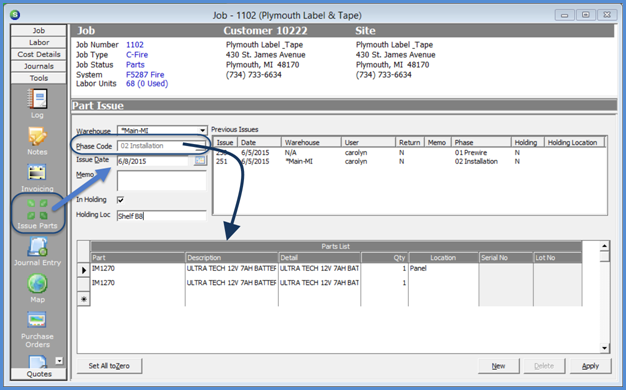Click Job Type value C-Fire
This screenshot has width=626, height=390.
tap(137, 55)
